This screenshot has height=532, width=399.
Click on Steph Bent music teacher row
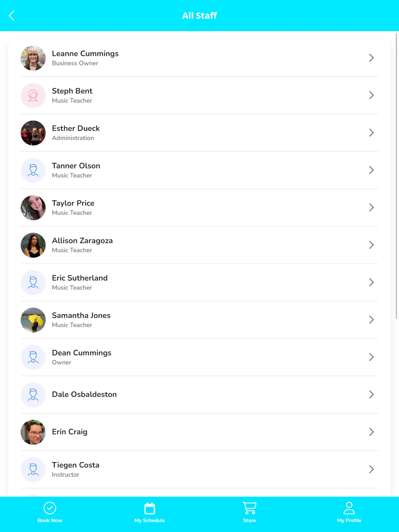[x=199, y=95]
